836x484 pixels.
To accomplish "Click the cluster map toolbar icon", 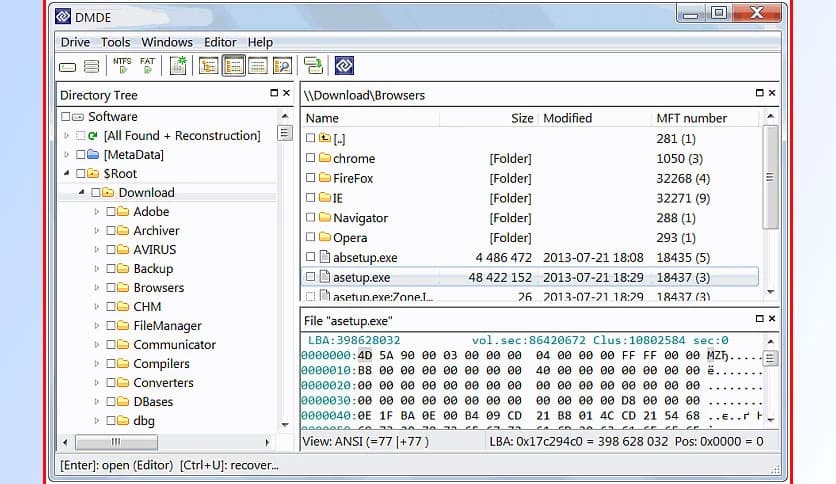I will 178,66.
